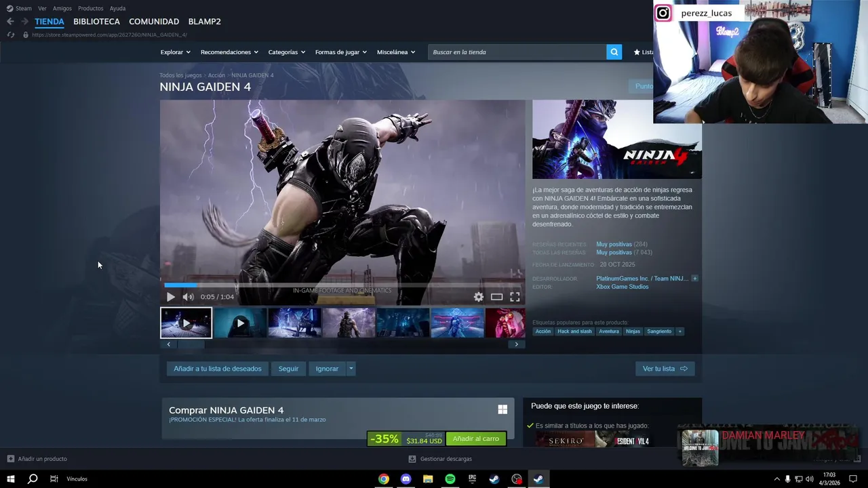Select the 'Aventura' tag
The image size is (868, 488).
(609, 331)
